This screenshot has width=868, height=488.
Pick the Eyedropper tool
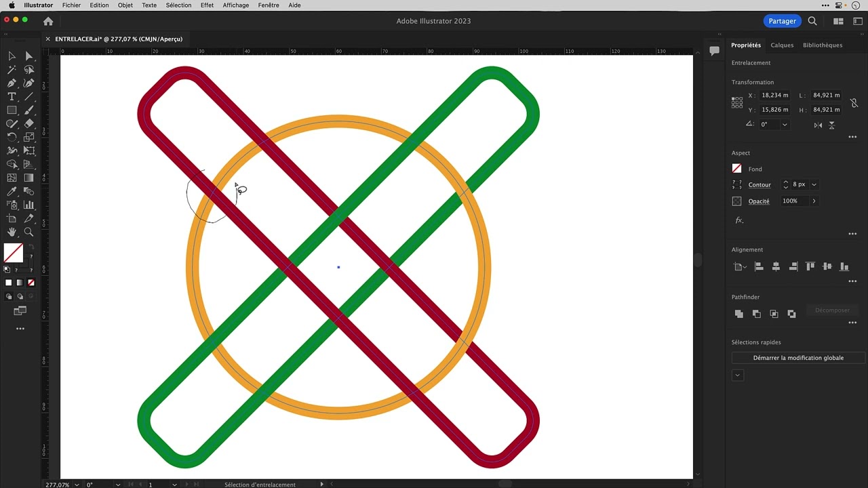[12, 192]
